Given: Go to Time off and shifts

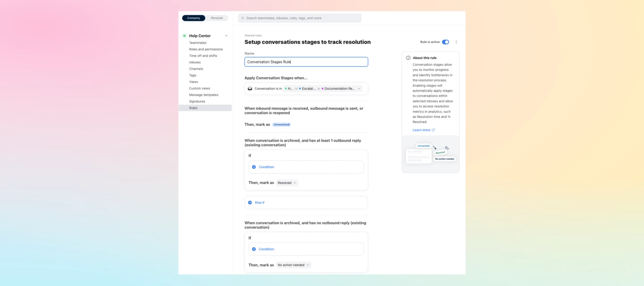Looking at the screenshot, I should pyautogui.click(x=203, y=56).
